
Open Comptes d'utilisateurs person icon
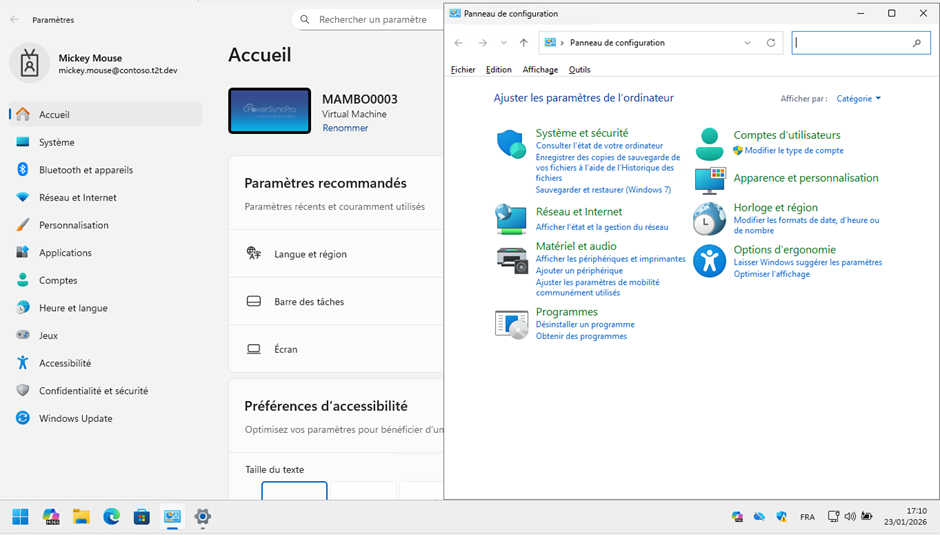point(709,144)
